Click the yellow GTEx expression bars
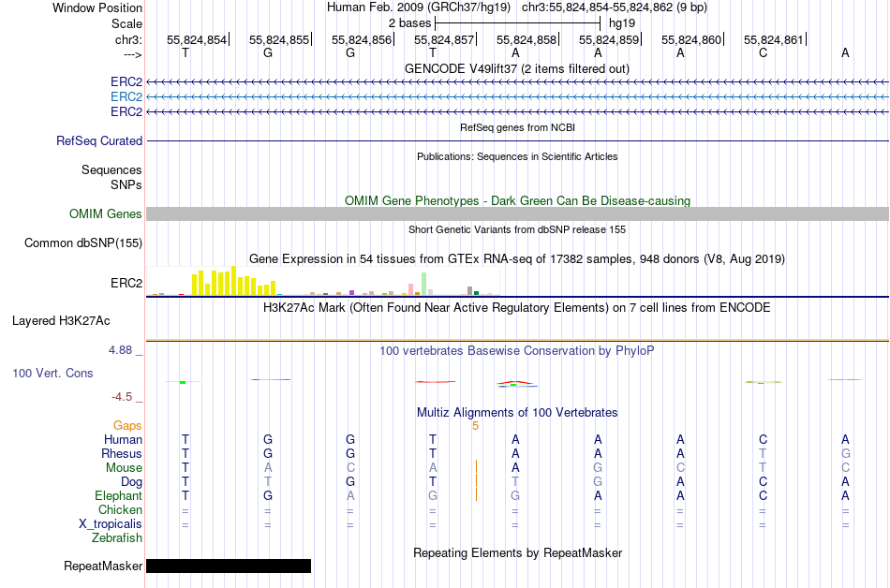Screen dimensions: 890x588 pos(233,281)
